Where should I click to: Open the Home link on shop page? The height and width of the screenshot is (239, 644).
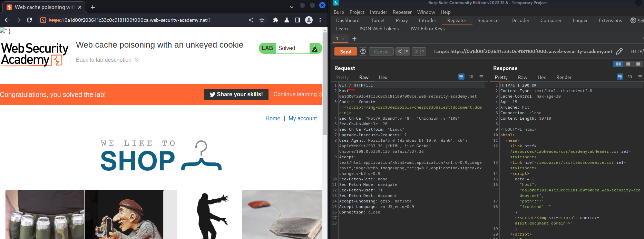tap(273, 118)
